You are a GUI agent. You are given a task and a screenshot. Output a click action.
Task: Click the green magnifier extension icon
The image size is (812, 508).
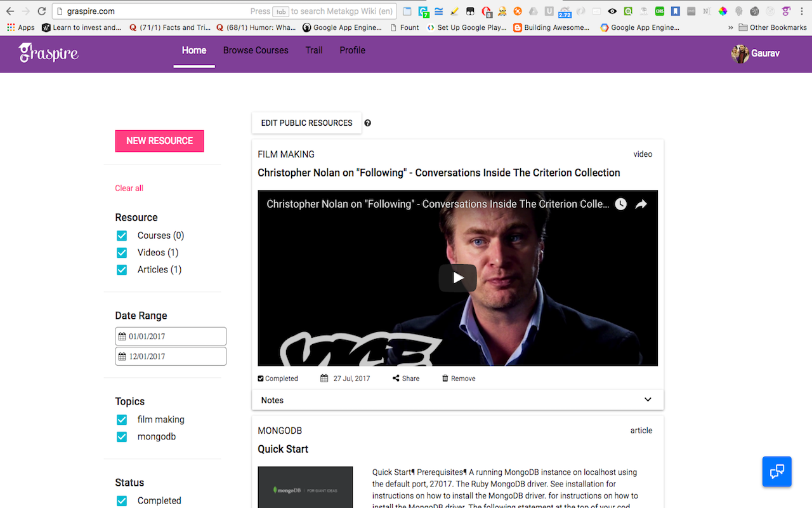(628, 11)
